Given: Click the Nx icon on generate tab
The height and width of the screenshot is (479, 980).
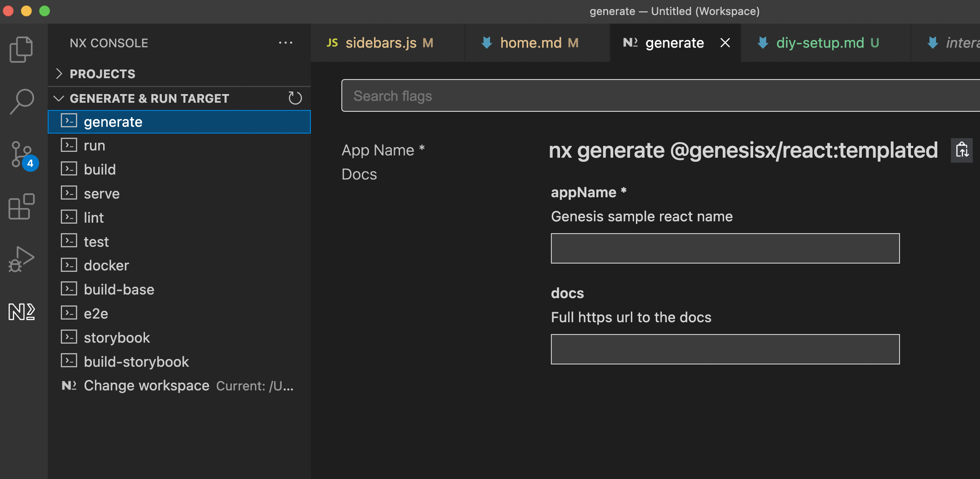Looking at the screenshot, I should pyautogui.click(x=630, y=43).
